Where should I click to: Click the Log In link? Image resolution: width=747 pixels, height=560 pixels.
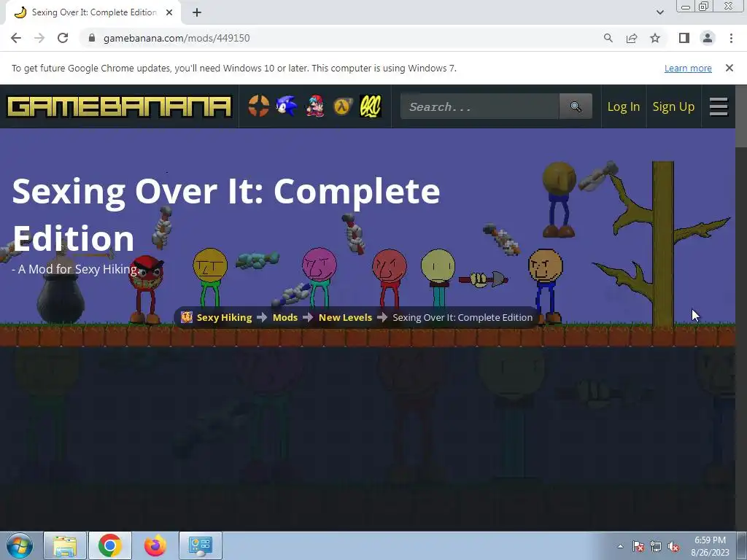623,106
